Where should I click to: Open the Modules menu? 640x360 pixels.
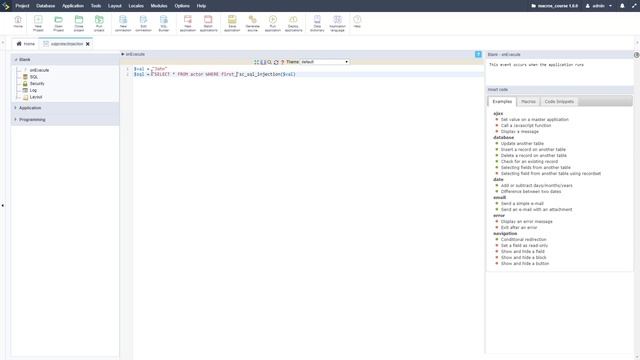(159, 6)
